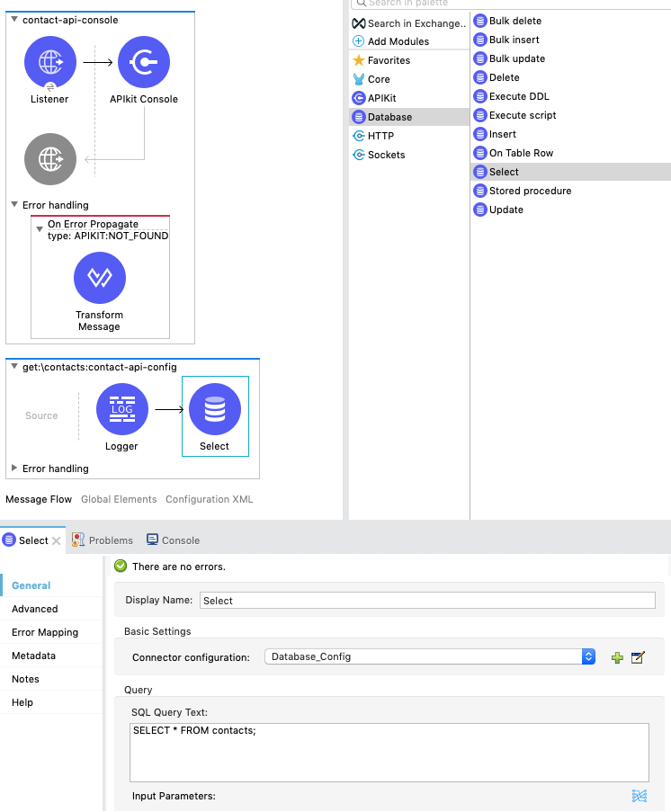Choose Execute DDL operation
This screenshot has height=812, width=671.
click(x=512, y=96)
